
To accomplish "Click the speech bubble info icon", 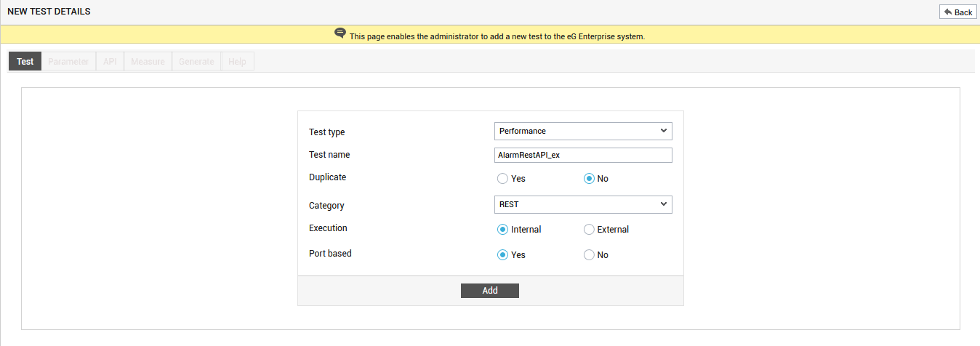I will click(340, 33).
